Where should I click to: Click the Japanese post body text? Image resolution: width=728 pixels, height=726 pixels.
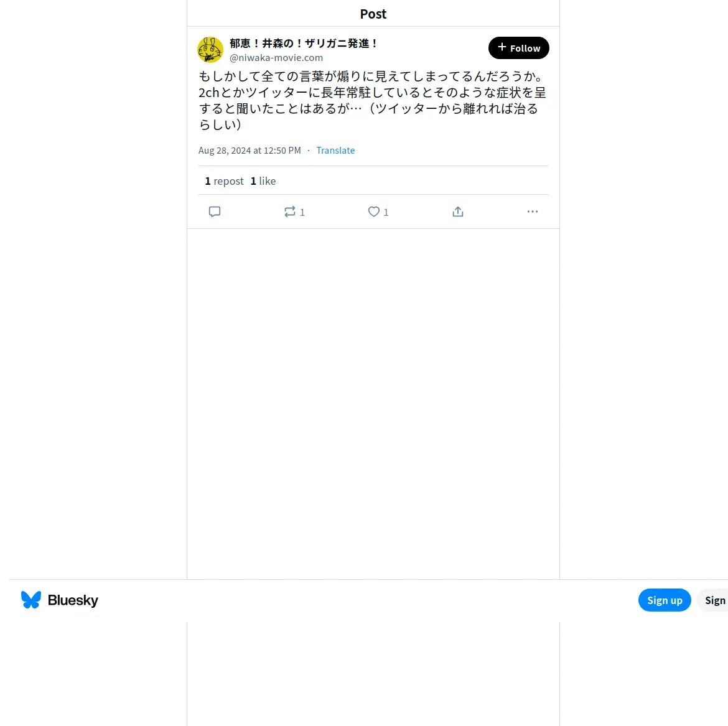(372, 100)
